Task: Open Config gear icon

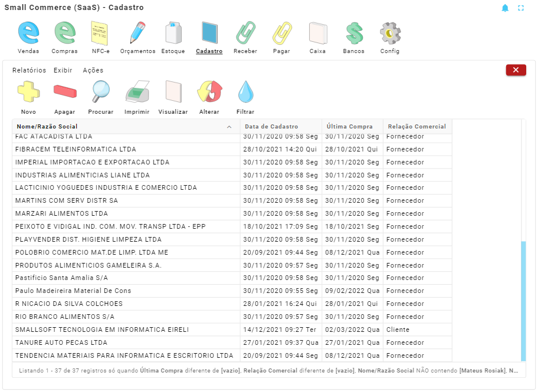Action: [x=390, y=33]
